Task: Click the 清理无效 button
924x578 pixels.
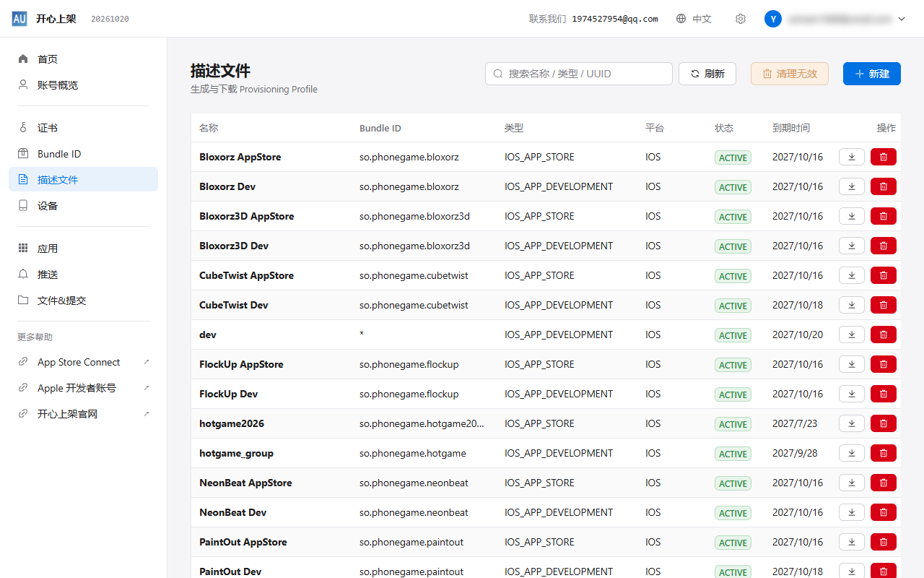Action: pyautogui.click(x=790, y=74)
